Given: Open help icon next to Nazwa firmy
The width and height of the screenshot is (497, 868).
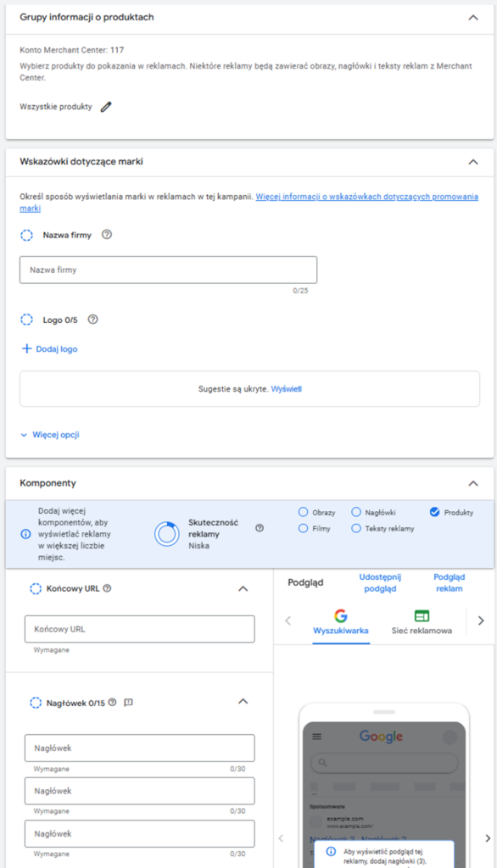Looking at the screenshot, I should pos(107,235).
